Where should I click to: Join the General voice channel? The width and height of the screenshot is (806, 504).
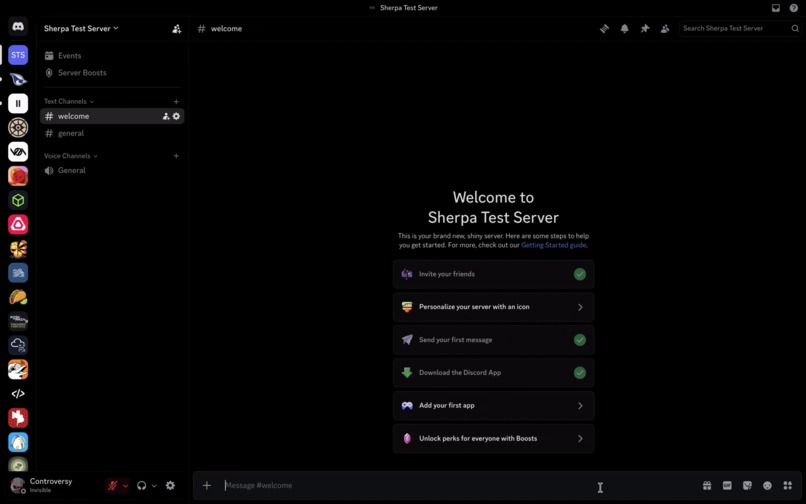click(x=112, y=170)
